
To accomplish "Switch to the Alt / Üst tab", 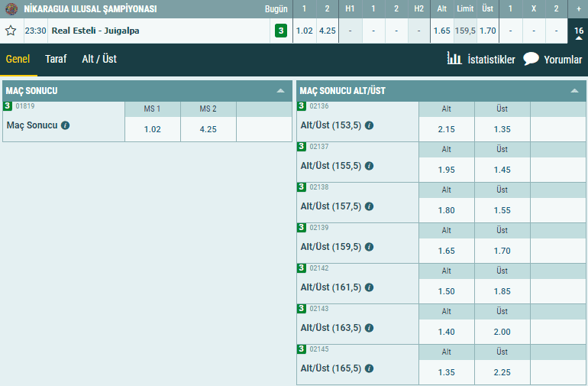I will [x=99, y=59].
